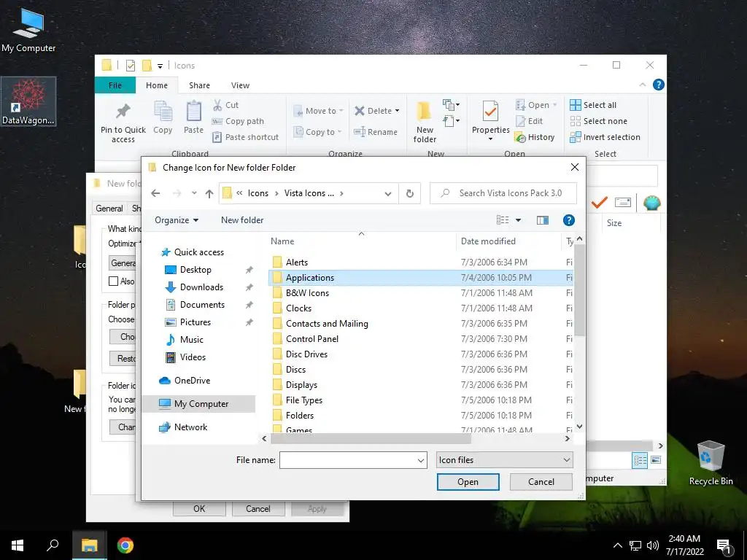Click Select all in ribbon

[593, 105]
